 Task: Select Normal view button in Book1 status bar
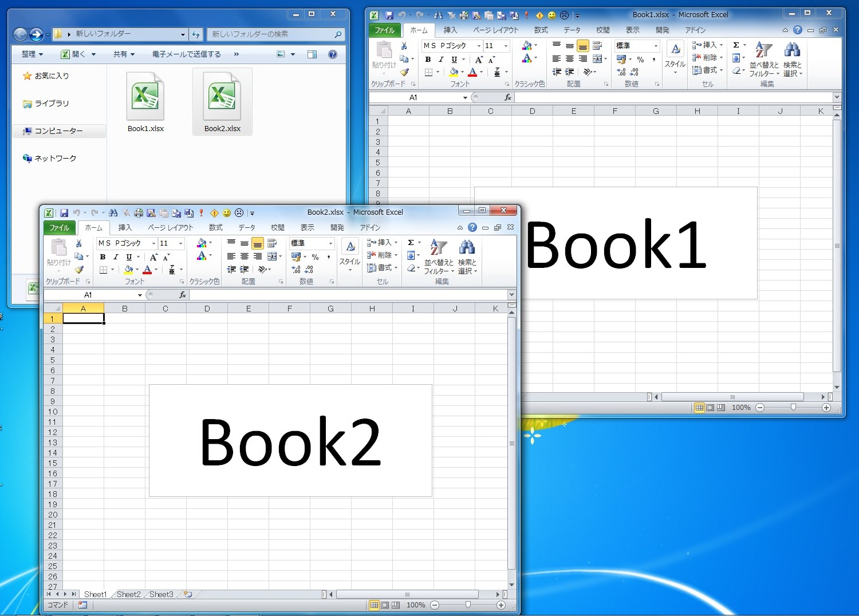pos(699,408)
